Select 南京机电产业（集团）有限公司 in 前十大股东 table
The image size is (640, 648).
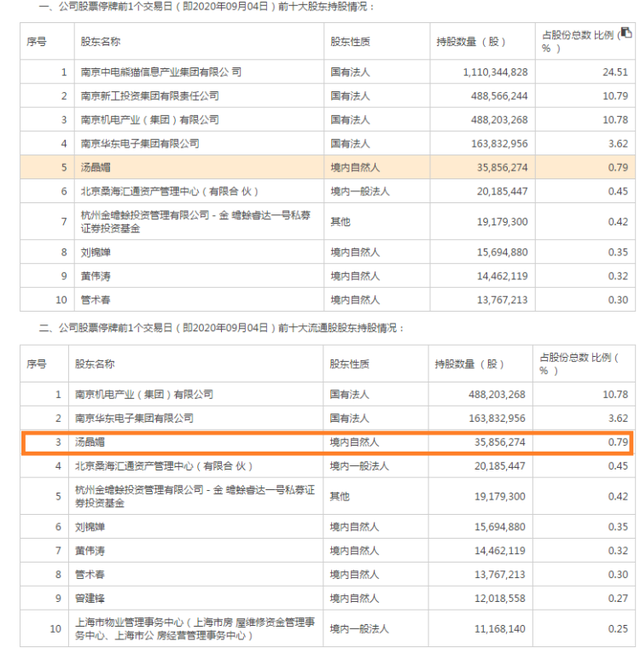click(150, 120)
